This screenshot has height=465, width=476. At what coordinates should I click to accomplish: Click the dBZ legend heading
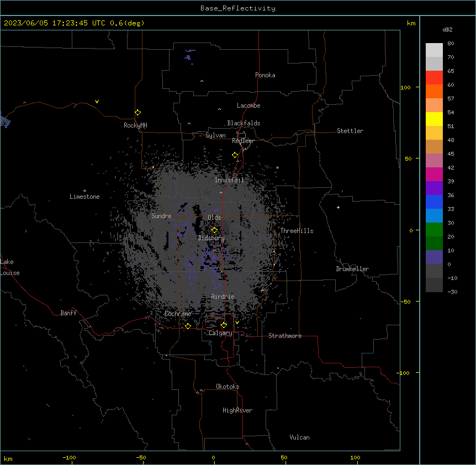447,30
